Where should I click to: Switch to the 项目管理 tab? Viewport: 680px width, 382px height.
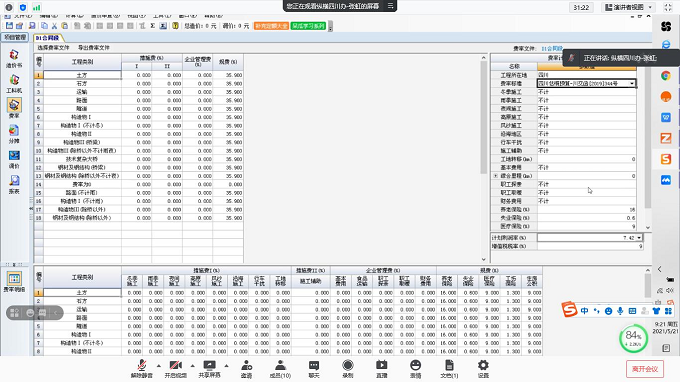tap(15, 38)
